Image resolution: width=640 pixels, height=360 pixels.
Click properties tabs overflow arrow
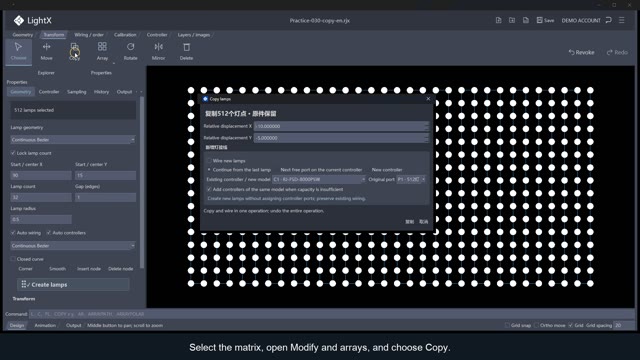(141, 92)
